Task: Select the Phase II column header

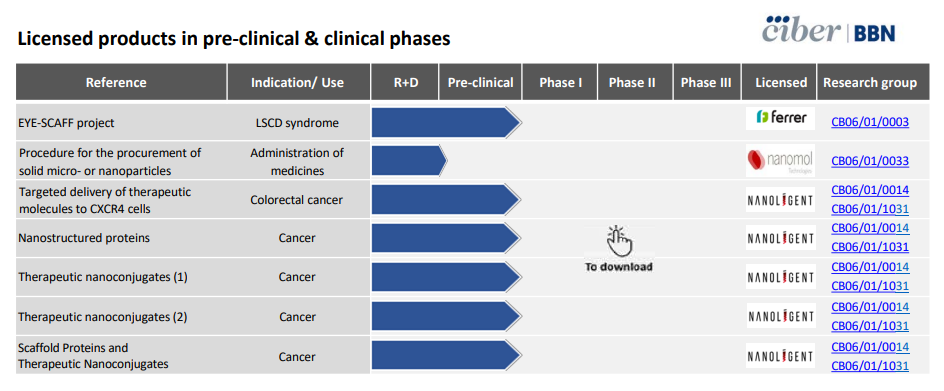Action: tap(632, 83)
